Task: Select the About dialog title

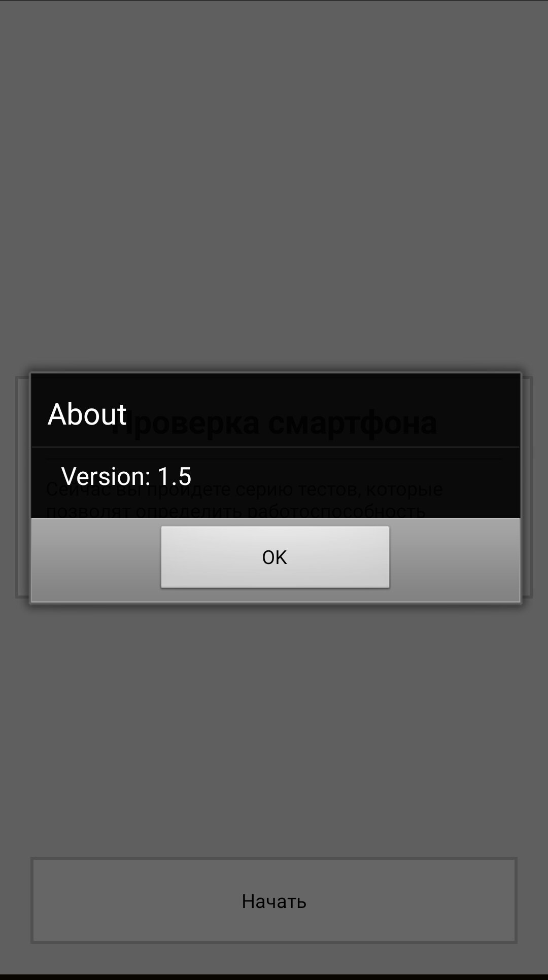Action: (87, 414)
